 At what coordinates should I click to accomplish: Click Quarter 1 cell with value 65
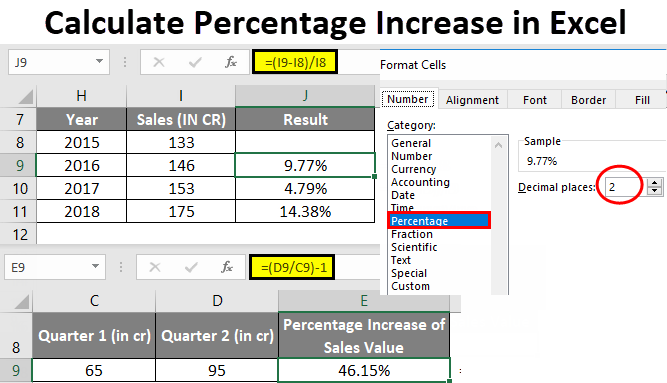(94, 370)
